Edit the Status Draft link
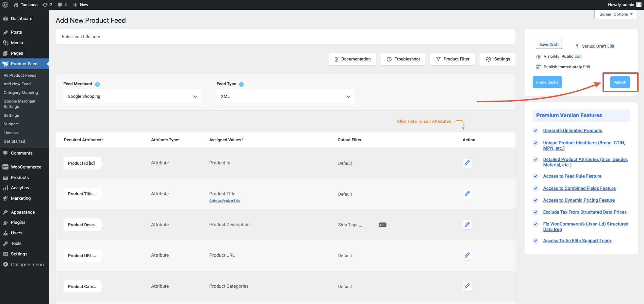The image size is (644, 304). click(611, 46)
